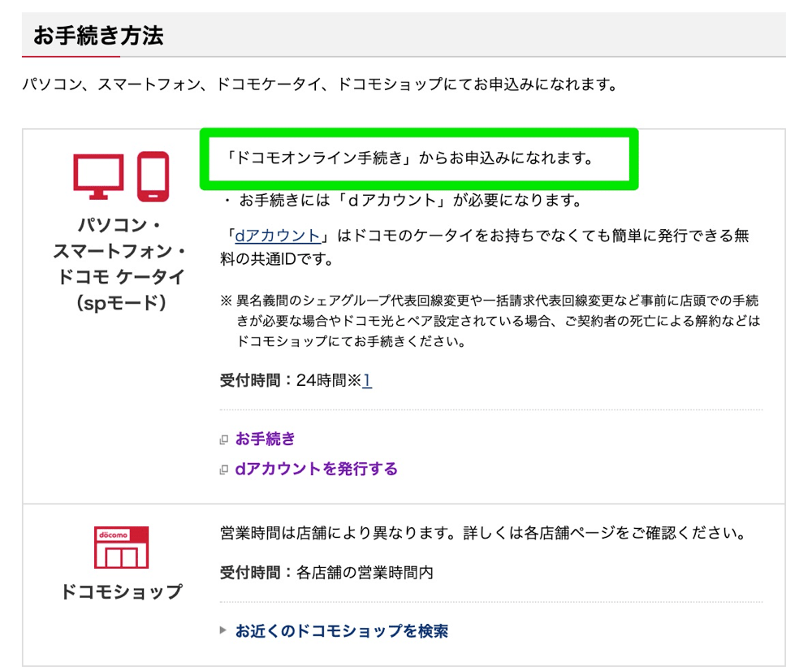Click the red computer monitor icon
This screenshot has height=671, width=812.
click(x=98, y=176)
